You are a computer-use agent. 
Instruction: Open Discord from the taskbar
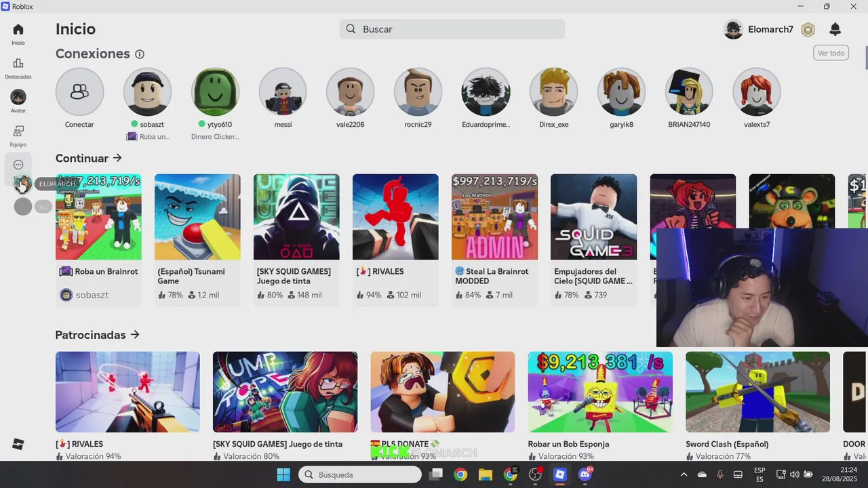(585, 474)
